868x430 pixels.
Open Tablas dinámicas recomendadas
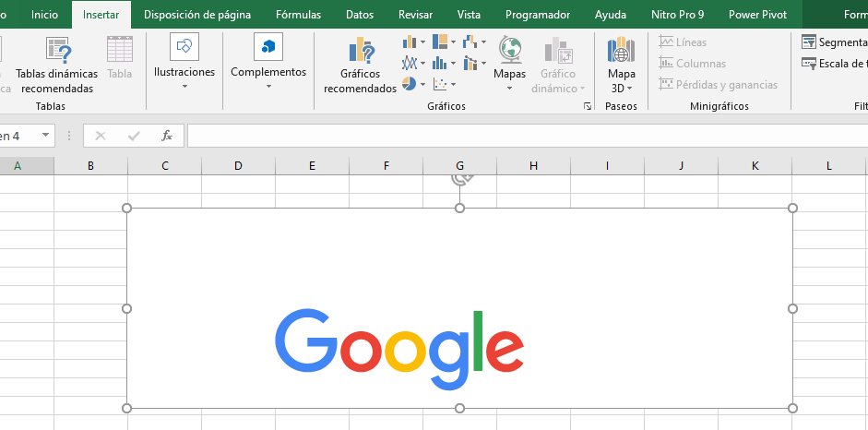(56, 66)
